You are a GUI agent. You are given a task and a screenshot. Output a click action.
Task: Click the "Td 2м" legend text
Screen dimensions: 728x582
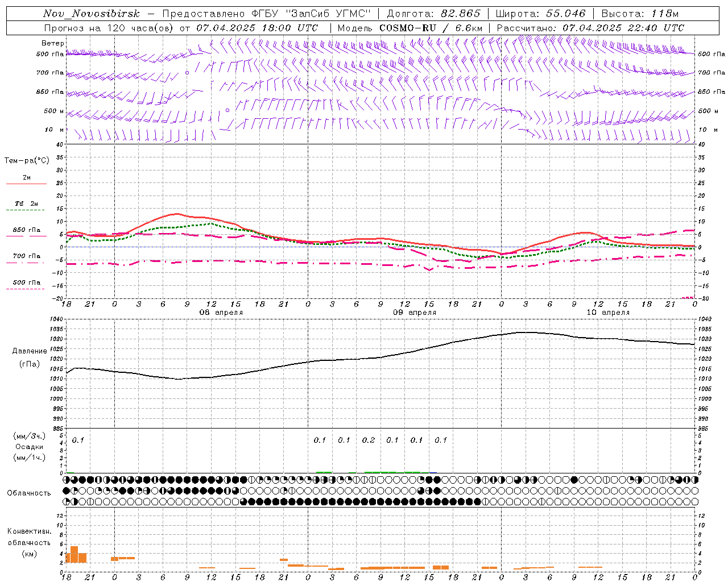click(x=27, y=203)
